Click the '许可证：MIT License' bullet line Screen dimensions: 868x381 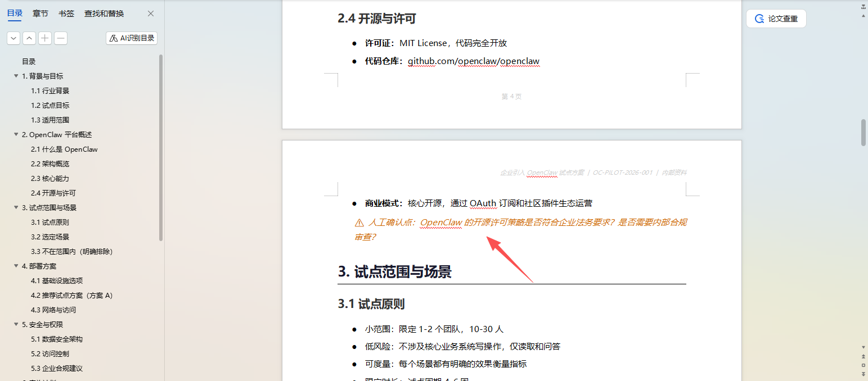(436, 43)
